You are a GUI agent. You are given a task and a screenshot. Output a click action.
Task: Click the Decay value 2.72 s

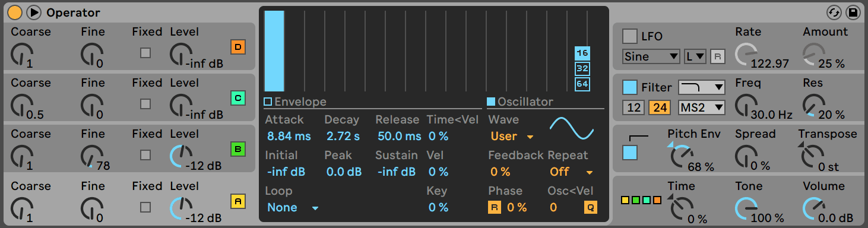tap(343, 136)
